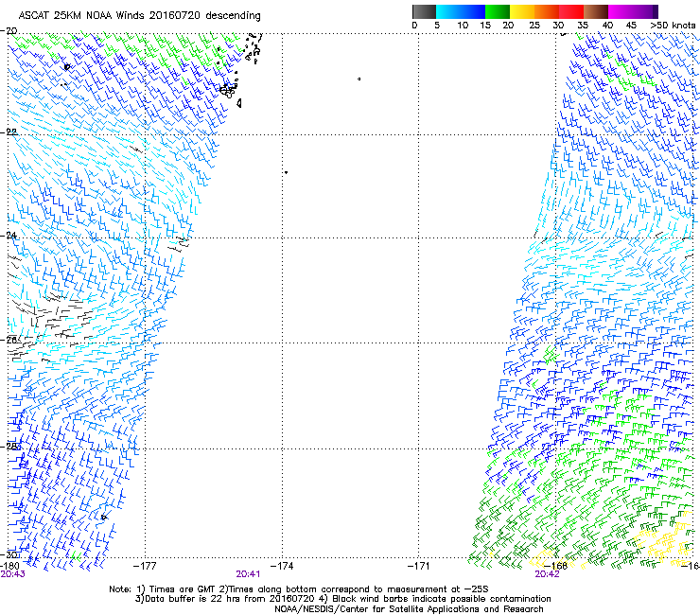700x615 pixels.
Task: Select the green 15-20 knots legend swatch
Action: point(498,11)
